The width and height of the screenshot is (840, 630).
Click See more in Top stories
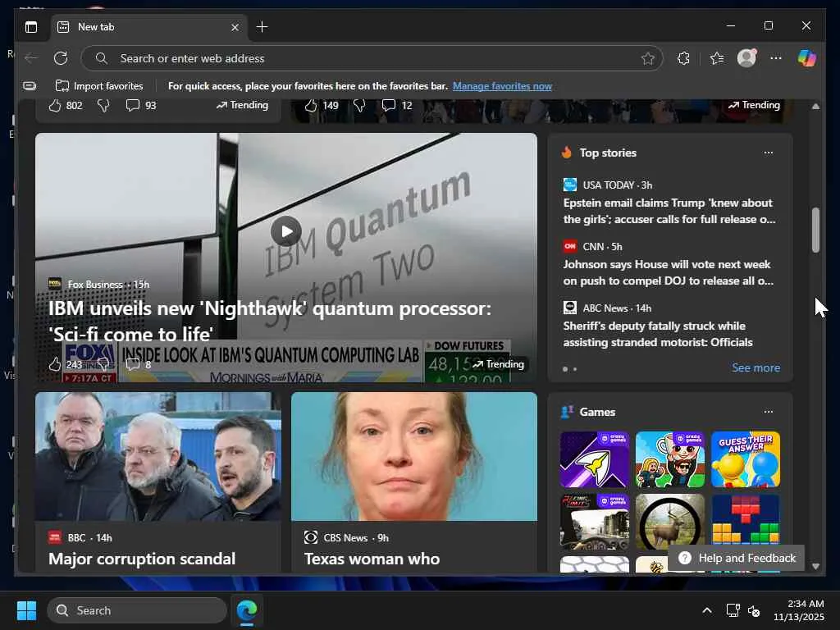756,368
